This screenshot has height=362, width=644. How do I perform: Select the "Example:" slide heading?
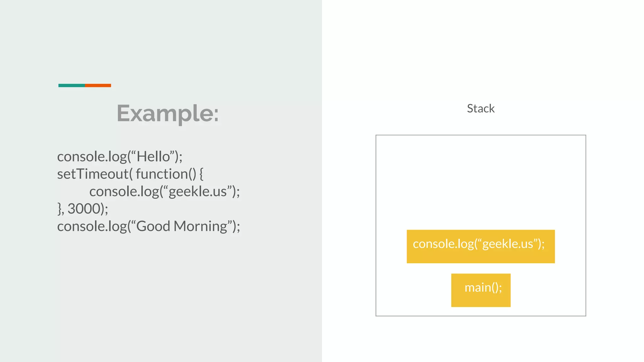tap(167, 113)
